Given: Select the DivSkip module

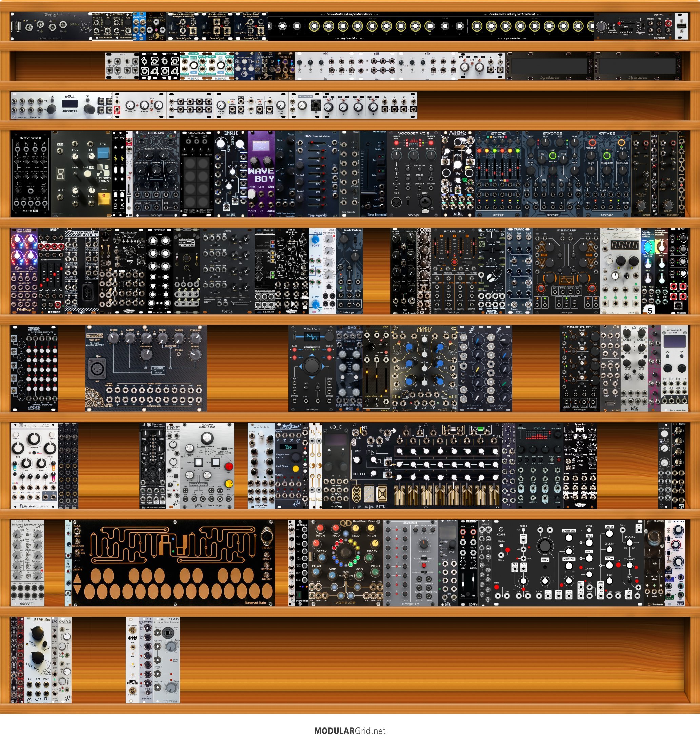Looking at the screenshot, I should point(24,271).
